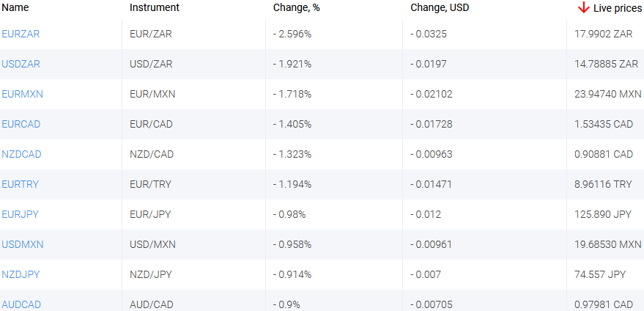Screen dimensions: 644x311
Task: Open the USDZAR link
Action: (x=21, y=64)
